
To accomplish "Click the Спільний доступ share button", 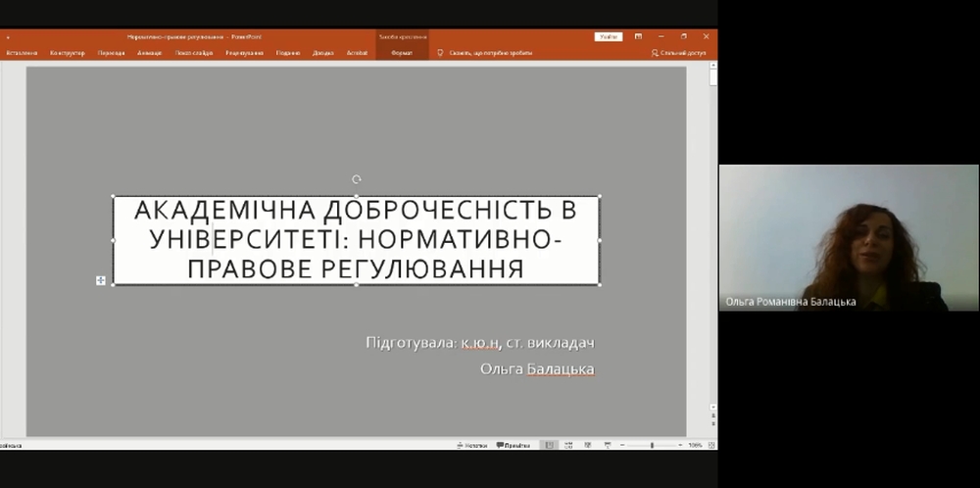I will [678, 53].
